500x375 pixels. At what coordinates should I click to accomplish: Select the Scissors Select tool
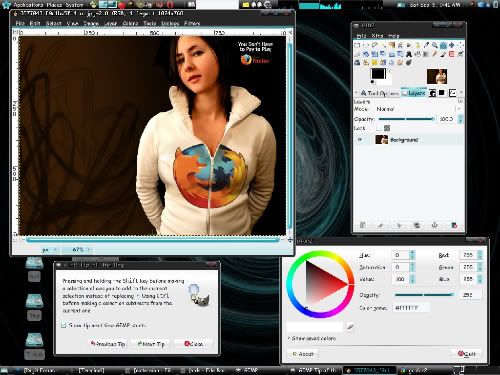[x=400, y=45]
